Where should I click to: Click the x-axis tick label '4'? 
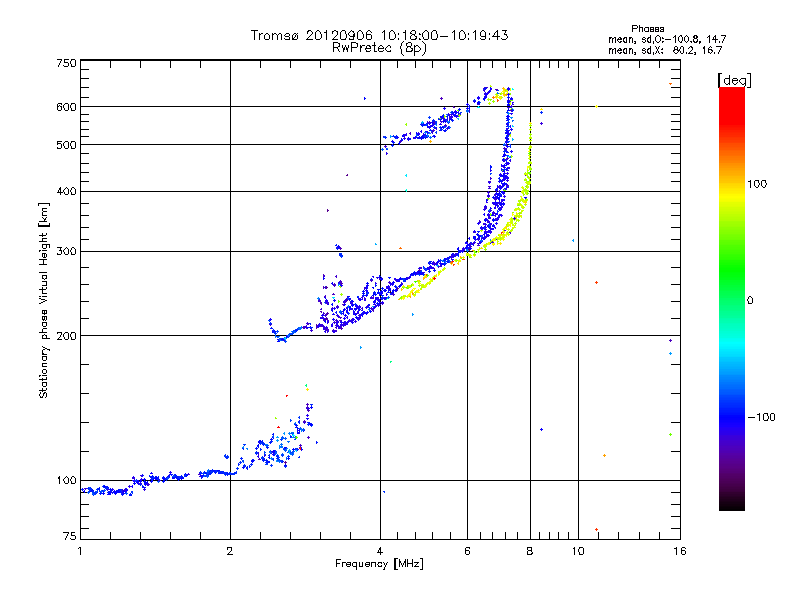click(380, 551)
